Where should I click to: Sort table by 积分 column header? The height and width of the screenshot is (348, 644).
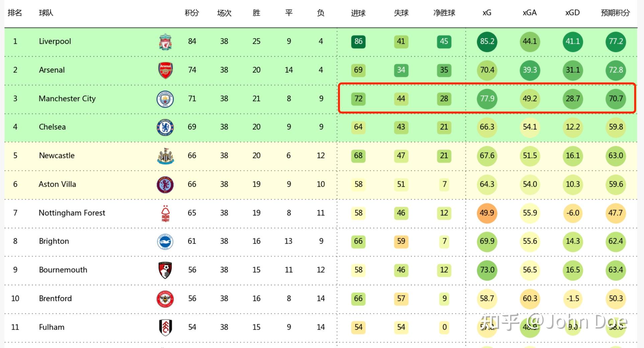192,13
